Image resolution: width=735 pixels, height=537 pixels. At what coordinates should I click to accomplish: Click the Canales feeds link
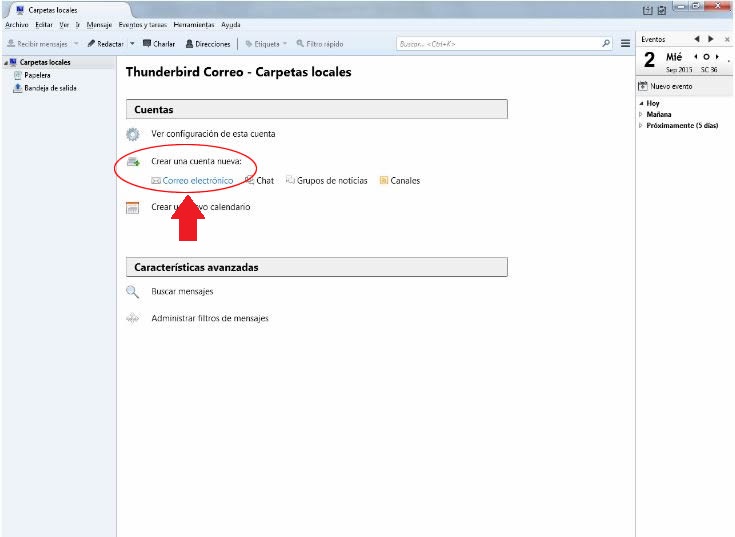tap(405, 180)
